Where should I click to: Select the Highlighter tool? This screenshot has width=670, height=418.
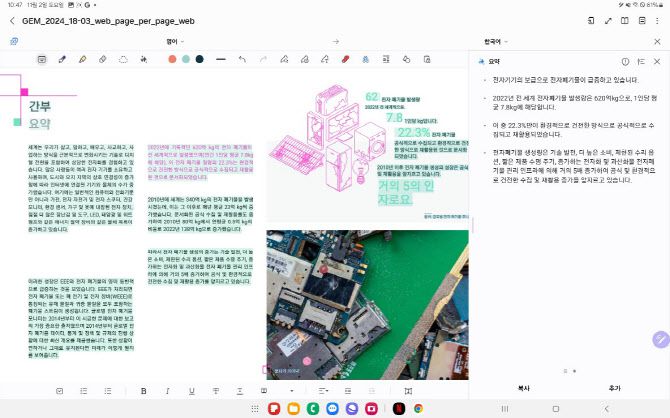pos(82,59)
